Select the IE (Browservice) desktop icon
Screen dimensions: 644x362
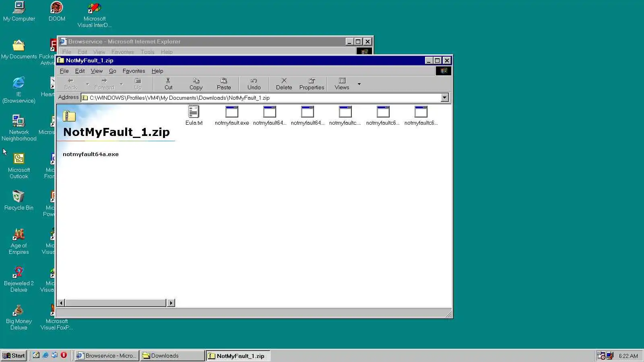(x=19, y=90)
